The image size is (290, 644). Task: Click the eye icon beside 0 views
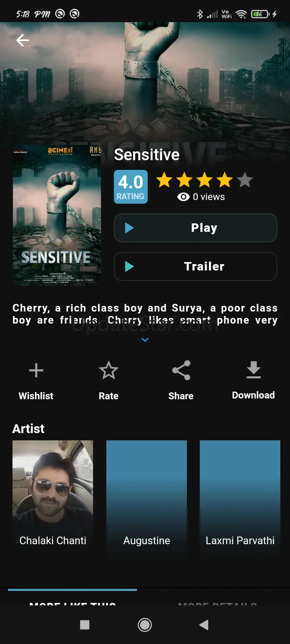(184, 197)
